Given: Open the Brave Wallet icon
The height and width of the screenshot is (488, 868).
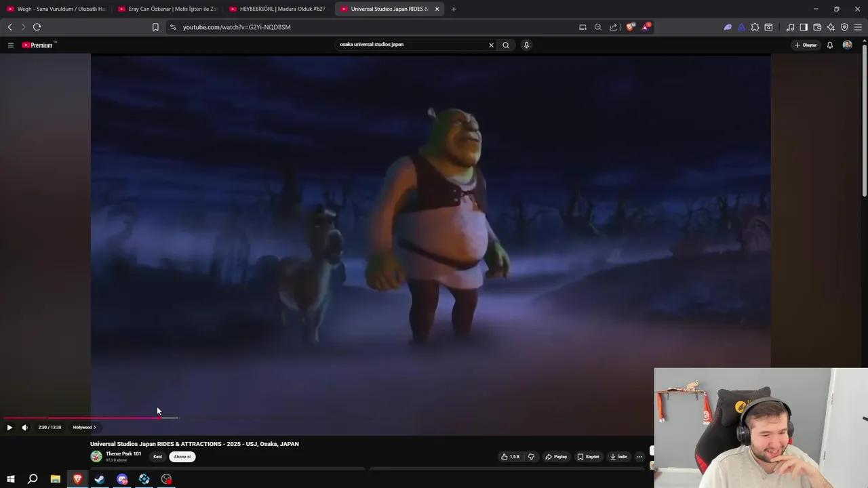Looking at the screenshot, I should coord(817,27).
